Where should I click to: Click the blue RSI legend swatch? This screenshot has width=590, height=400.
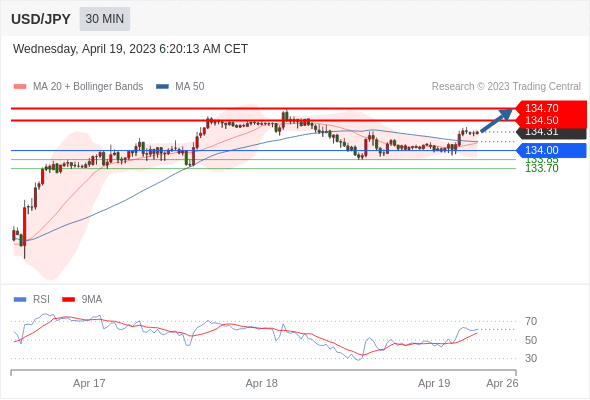(x=20, y=300)
